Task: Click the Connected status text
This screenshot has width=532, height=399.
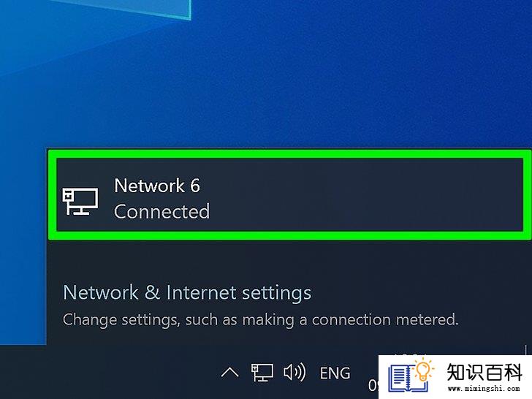Action: 161,211
